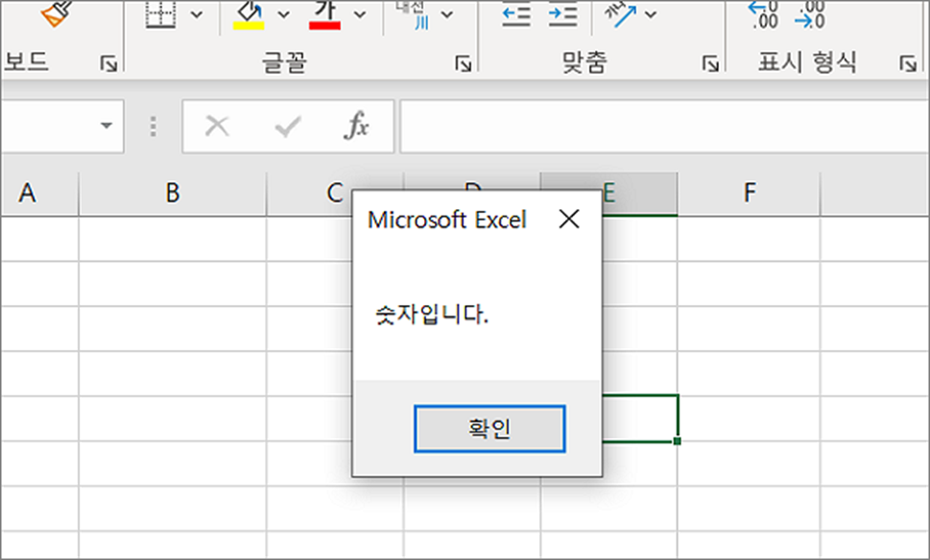
Task: Open the fill color dropdown arrow
Action: click(283, 14)
